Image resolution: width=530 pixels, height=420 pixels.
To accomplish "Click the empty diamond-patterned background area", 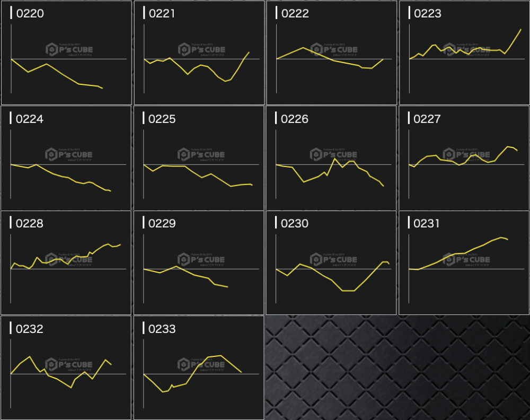I will (x=397, y=367).
